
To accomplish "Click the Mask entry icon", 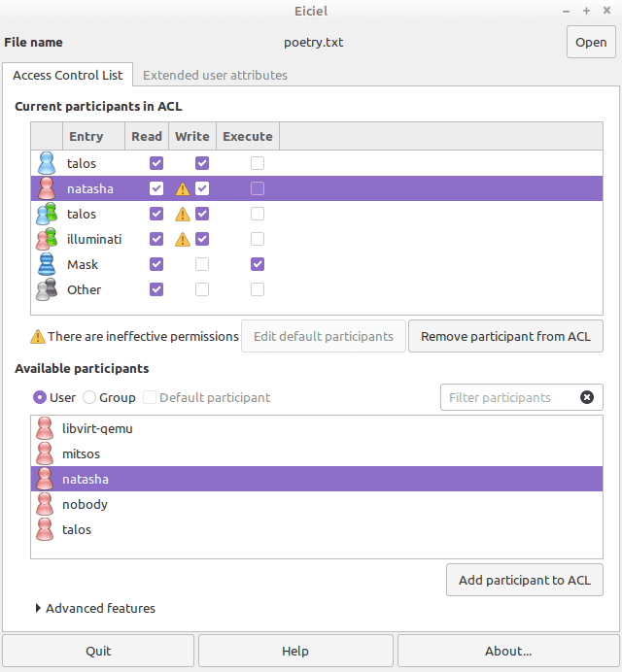I will (x=47, y=264).
